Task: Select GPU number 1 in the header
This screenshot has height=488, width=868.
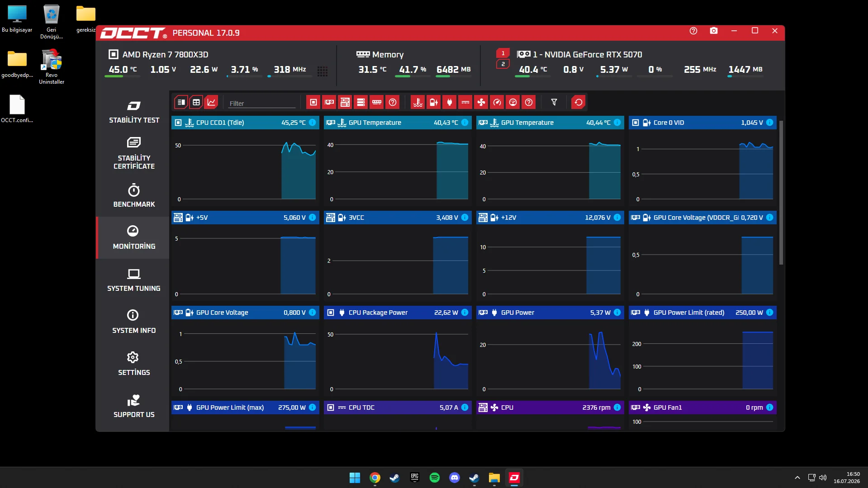Action: tap(503, 53)
